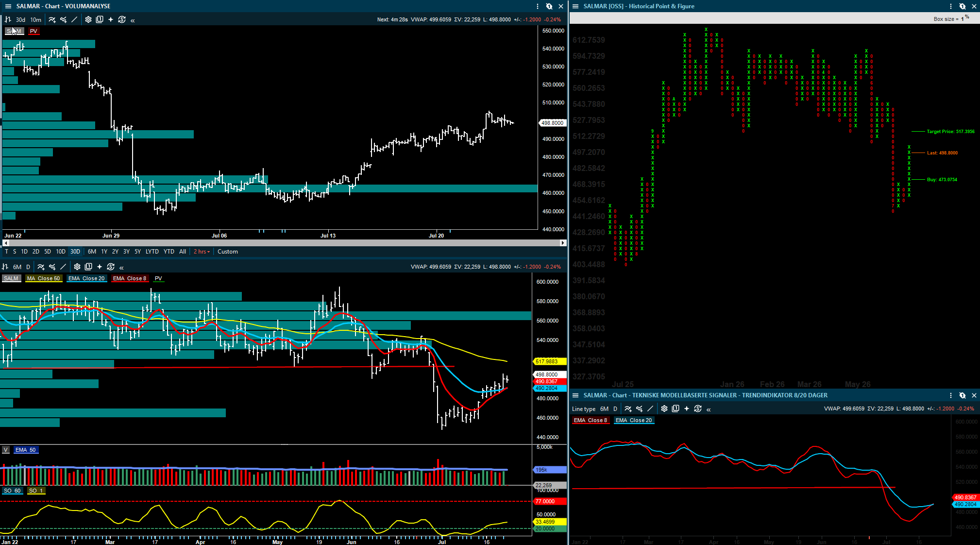Click bar chart type icon in the 6M chart toolbar
Screen dimensions: 980x545
[x=5, y=267]
